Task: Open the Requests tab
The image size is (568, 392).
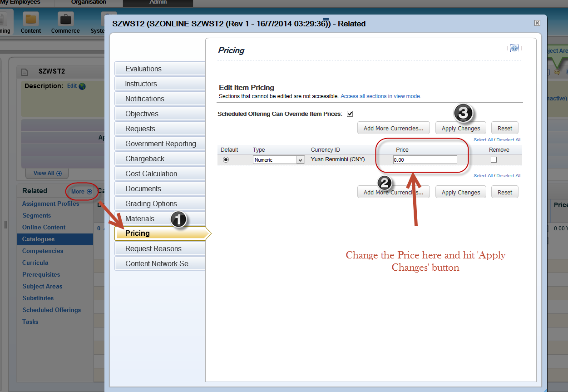Action: [160, 129]
